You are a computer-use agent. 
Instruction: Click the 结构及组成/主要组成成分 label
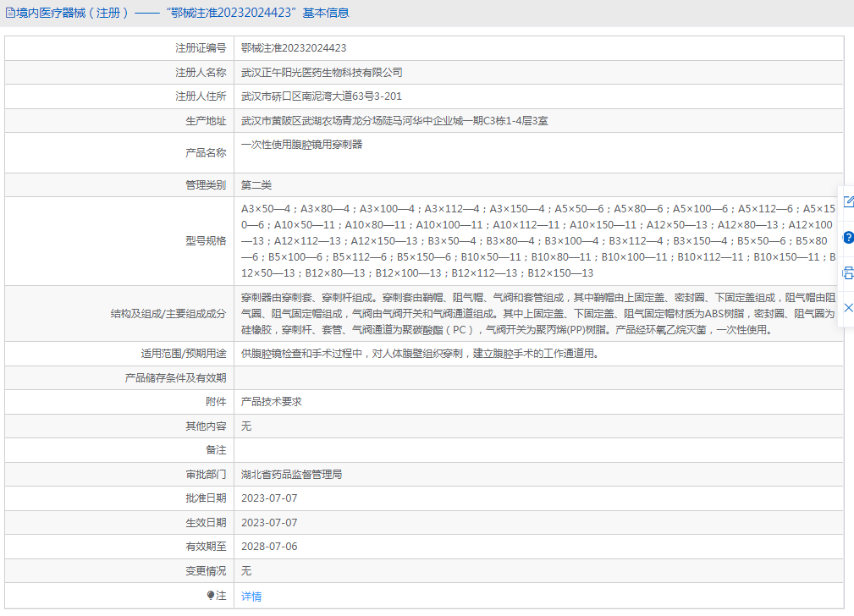pyautogui.click(x=168, y=314)
